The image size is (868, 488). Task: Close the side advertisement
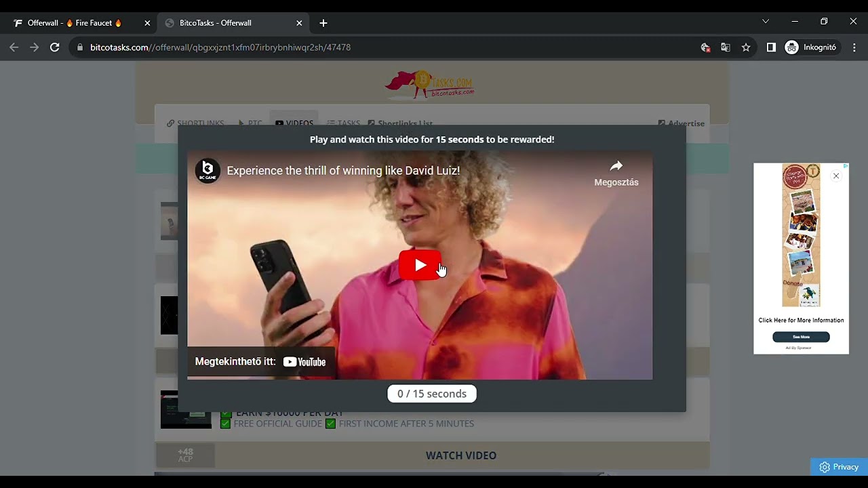click(x=836, y=176)
